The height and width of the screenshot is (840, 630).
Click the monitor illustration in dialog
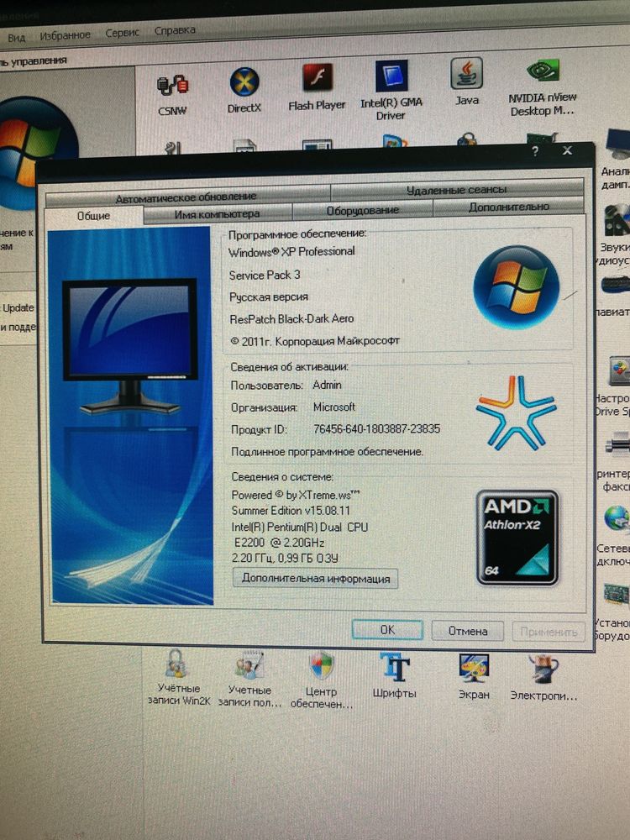tap(130, 345)
